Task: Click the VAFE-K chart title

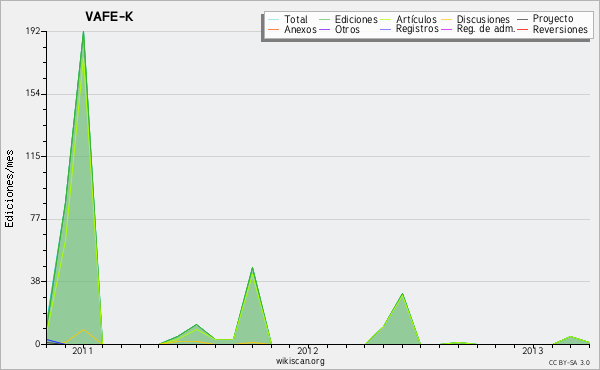Action: [109, 17]
